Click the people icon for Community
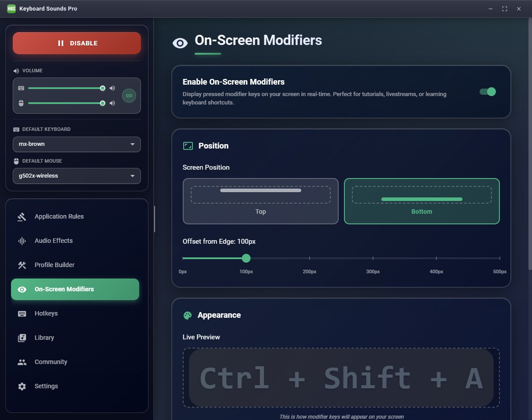This screenshot has width=532, height=420. click(22, 362)
